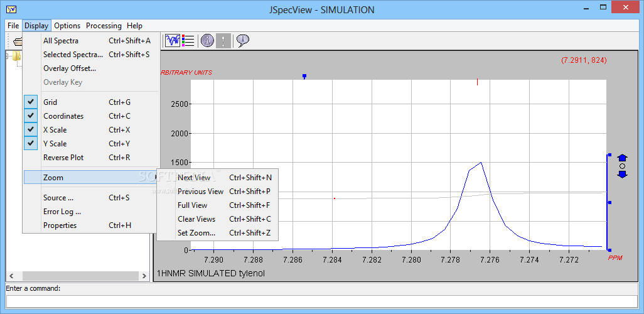Toggle the Y Scale option

coord(91,144)
